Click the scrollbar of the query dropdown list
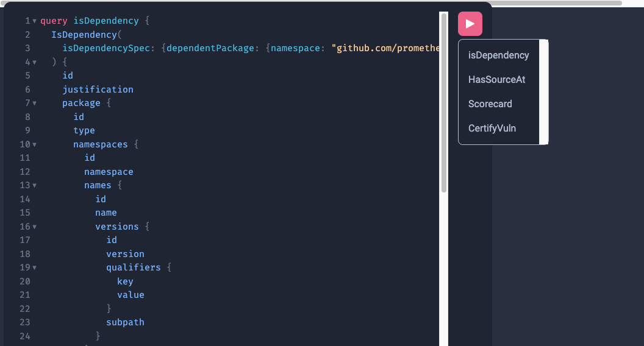Image resolution: width=644 pixels, height=346 pixels. click(544, 91)
